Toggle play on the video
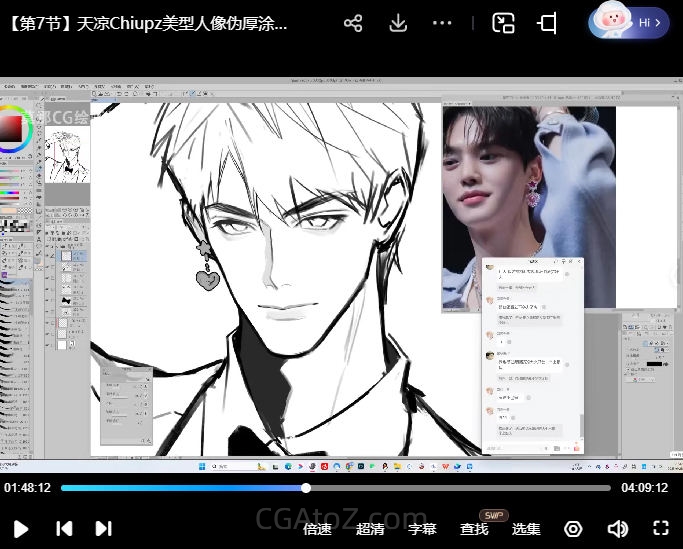The image size is (683, 549). point(21,529)
